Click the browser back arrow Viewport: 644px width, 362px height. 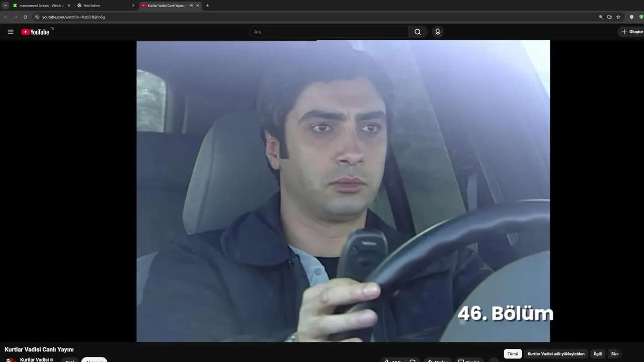click(6, 17)
